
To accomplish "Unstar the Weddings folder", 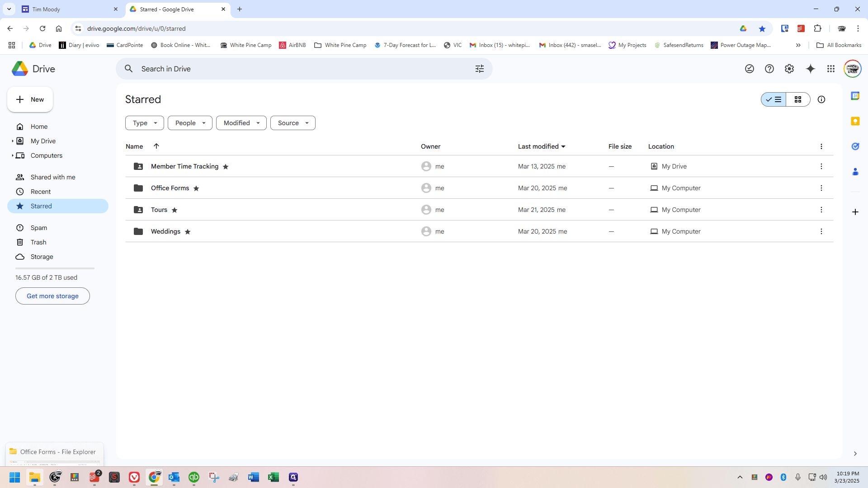I will tap(188, 232).
